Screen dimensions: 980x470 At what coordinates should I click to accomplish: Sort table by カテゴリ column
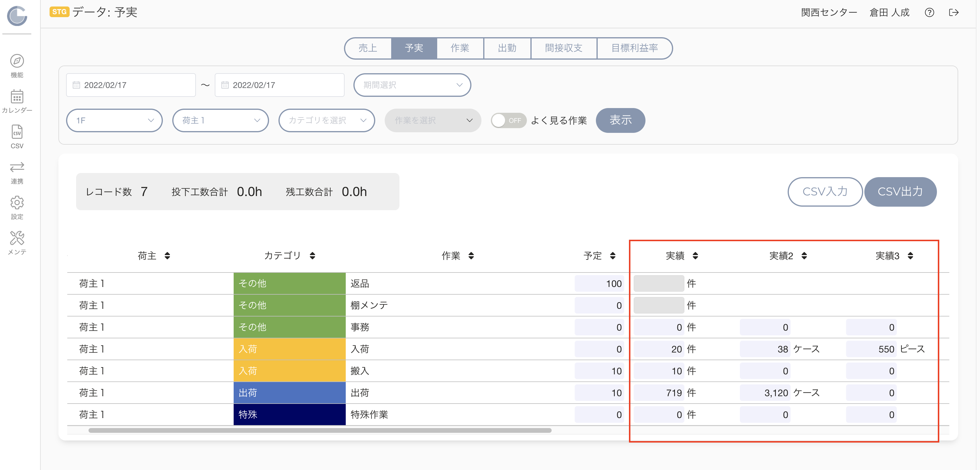point(312,256)
